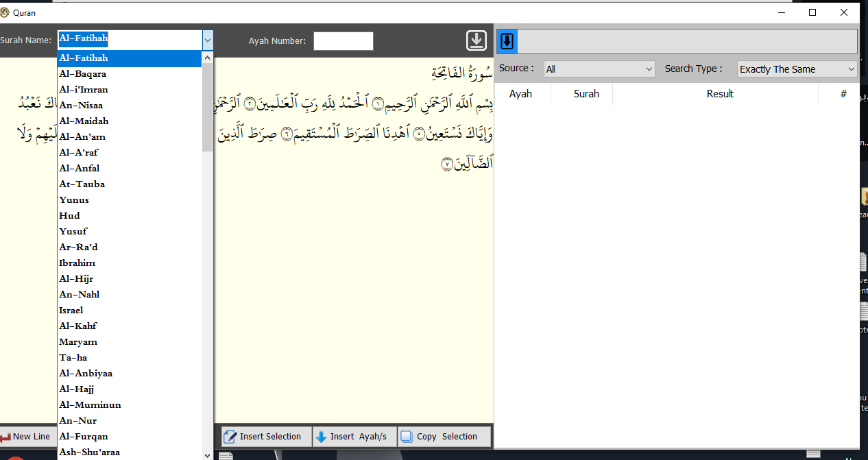868x460 pixels.
Task: Select Al-Kahf in the surah list
Action: 130,326
